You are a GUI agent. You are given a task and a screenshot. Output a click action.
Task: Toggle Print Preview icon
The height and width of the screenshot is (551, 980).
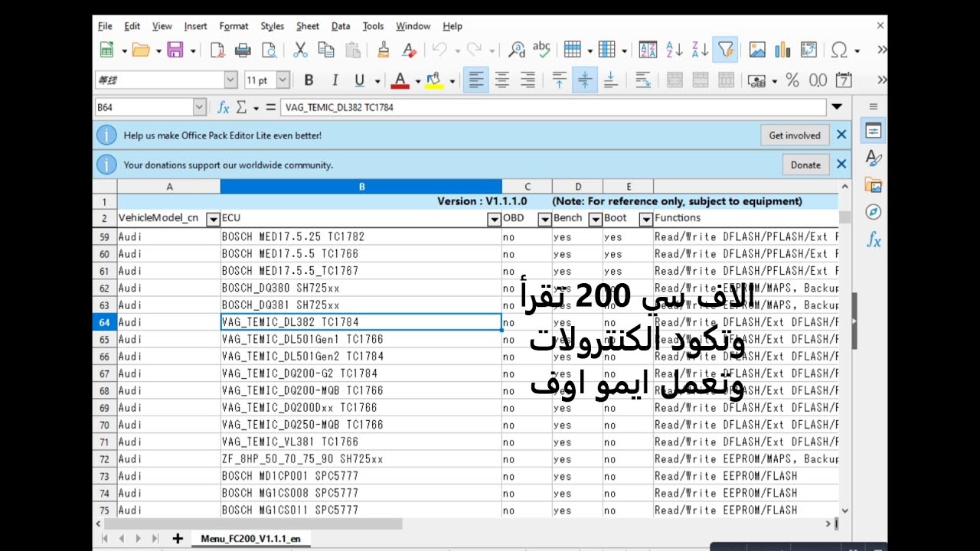tap(269, 50)
